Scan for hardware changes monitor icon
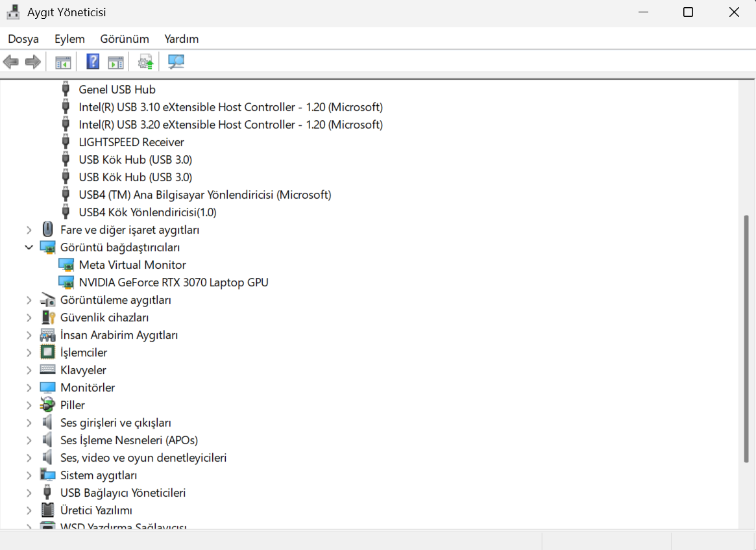 (176, 62)
